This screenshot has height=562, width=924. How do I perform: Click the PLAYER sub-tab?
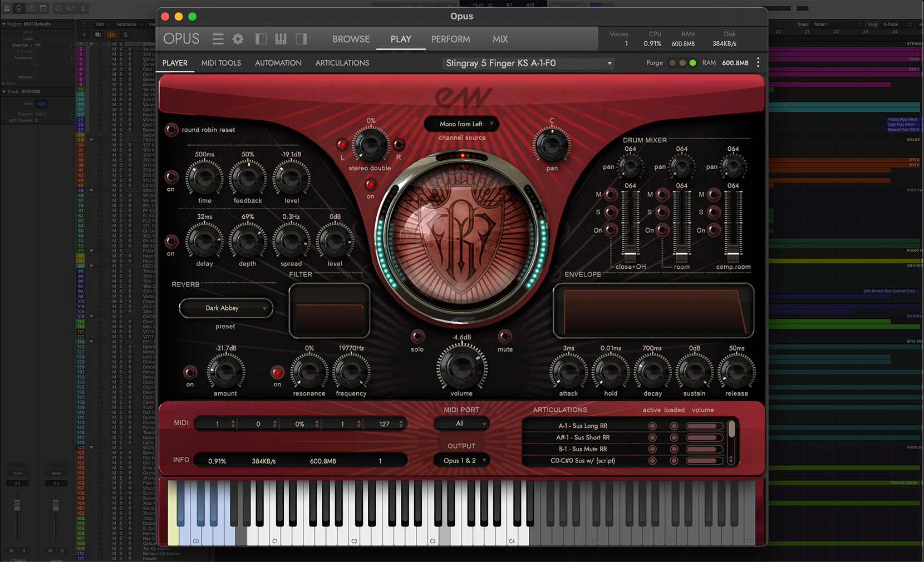(x=175, y=63)
